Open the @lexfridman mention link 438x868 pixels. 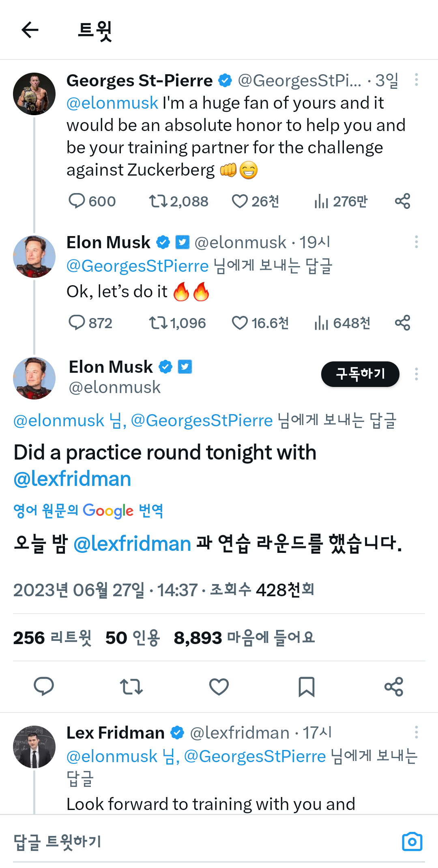(x=72, y=479)
